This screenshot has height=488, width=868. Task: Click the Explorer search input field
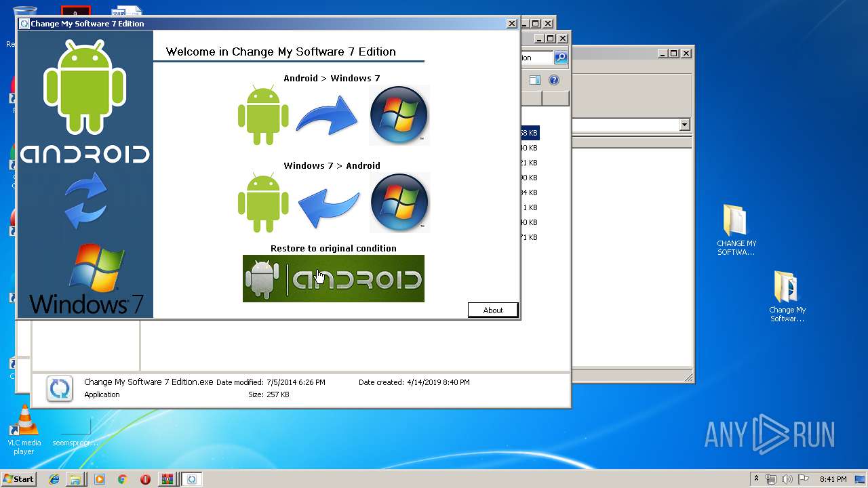tap(536, 58)
